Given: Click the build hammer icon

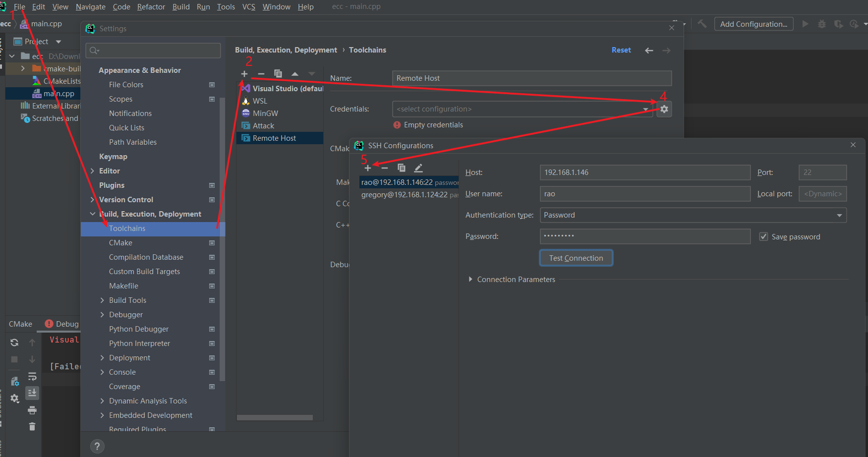Looking at the screenshot, I should [702, 24].
